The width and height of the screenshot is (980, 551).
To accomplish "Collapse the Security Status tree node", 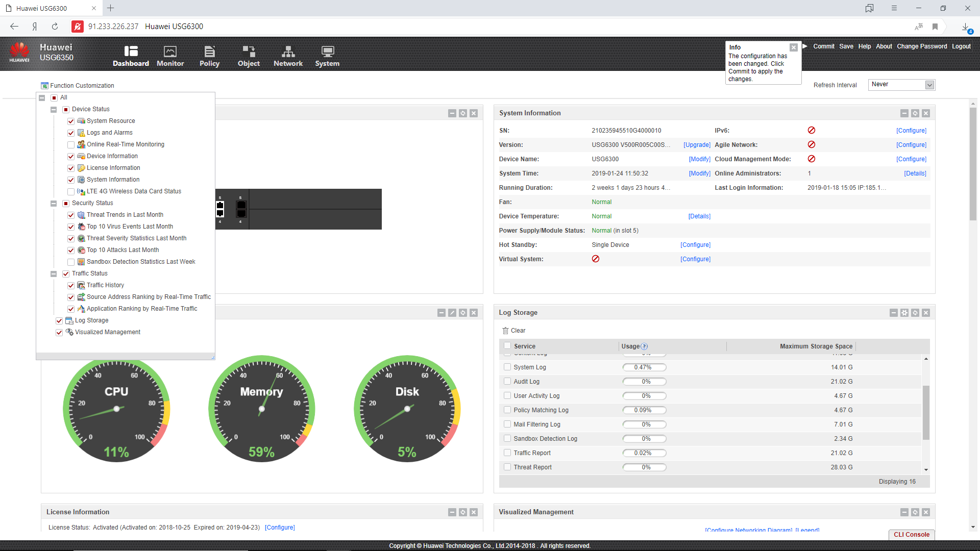I will [x=54, y=204].
